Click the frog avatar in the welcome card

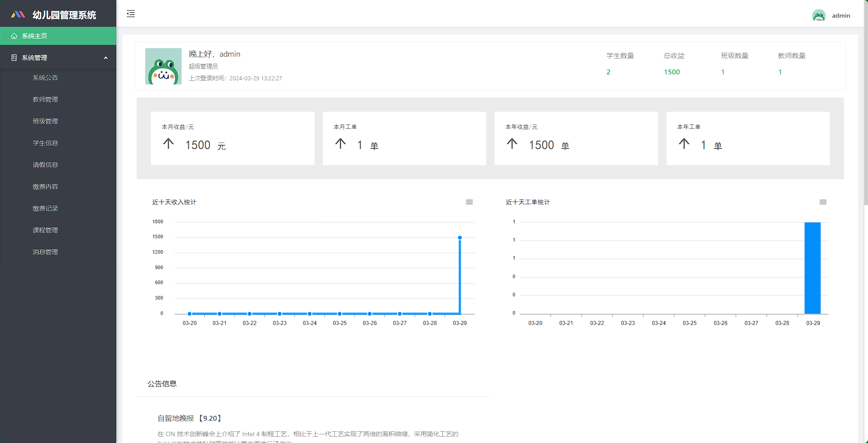163,66
